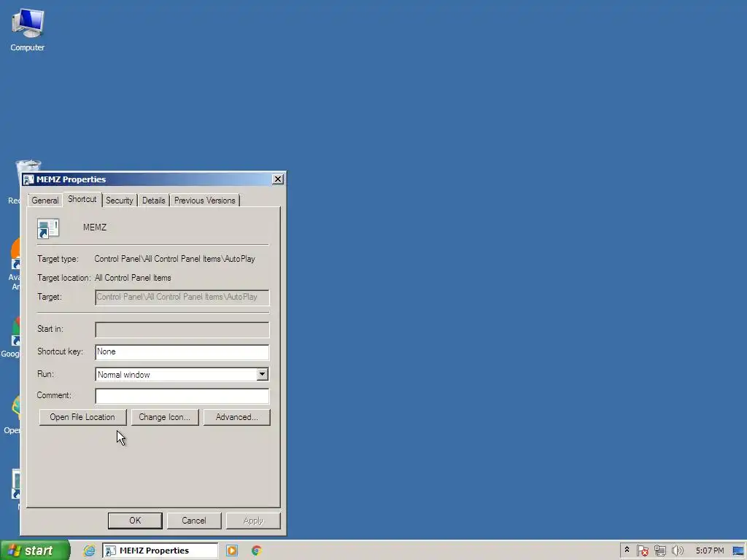Select the Shortcut tab
The width and height of the screenshot is (747, 560).
82,199
